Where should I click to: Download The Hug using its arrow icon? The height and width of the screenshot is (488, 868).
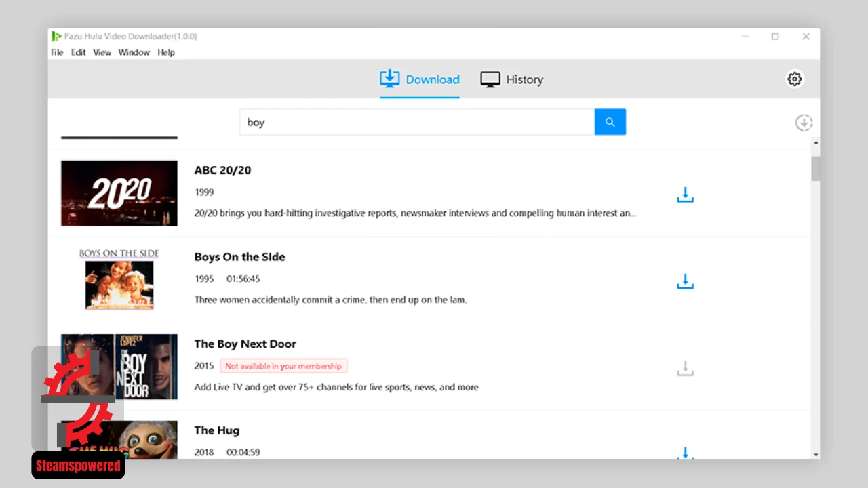pyautogui.click(x=686, y=453)
